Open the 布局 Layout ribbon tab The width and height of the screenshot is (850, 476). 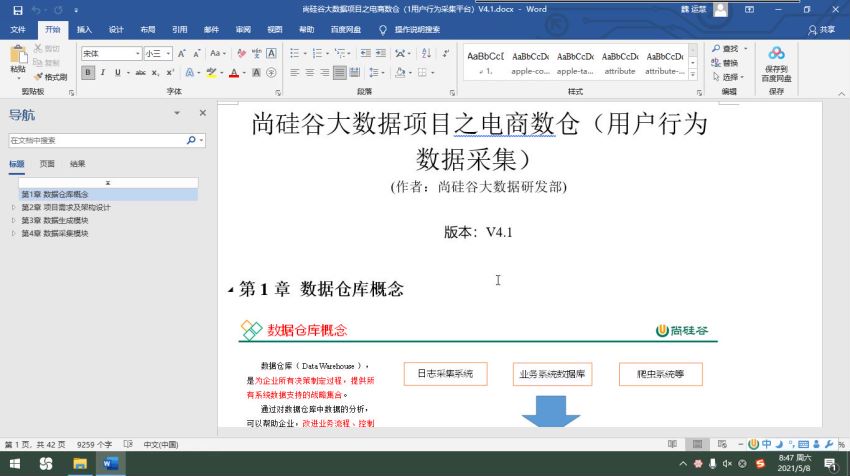point(147,30)
